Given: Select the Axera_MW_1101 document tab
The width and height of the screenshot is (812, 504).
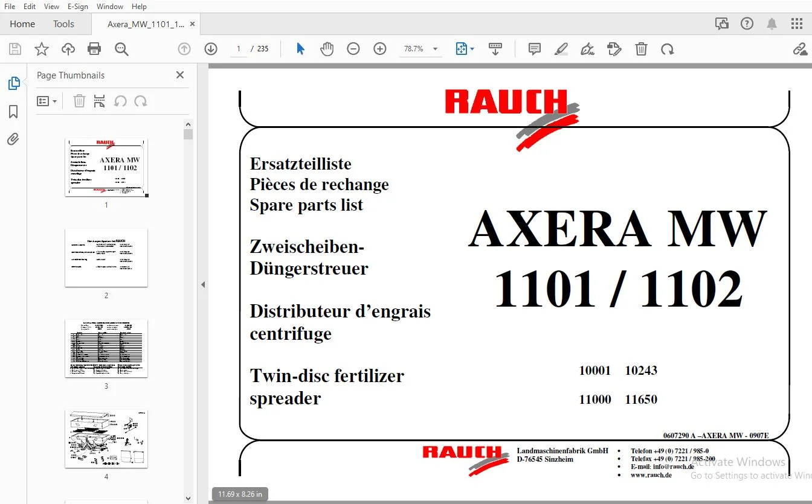Looking at the screenshot, I should pos(146,24).
